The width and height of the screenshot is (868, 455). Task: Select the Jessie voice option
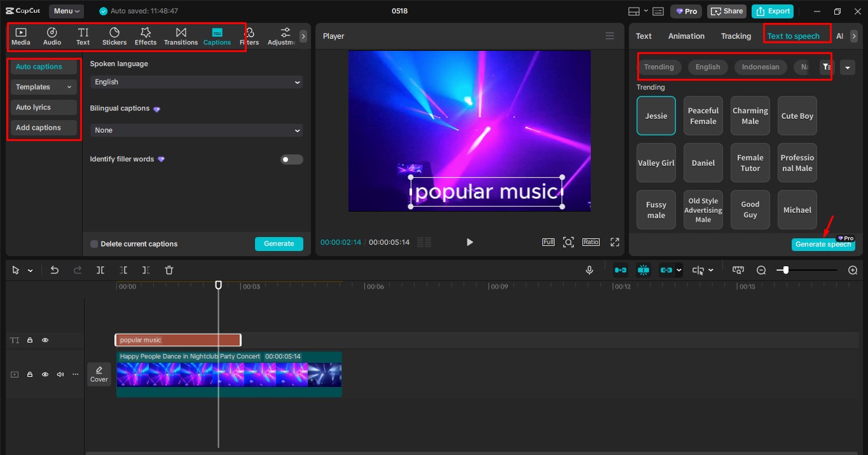click(x=656, y=115)
